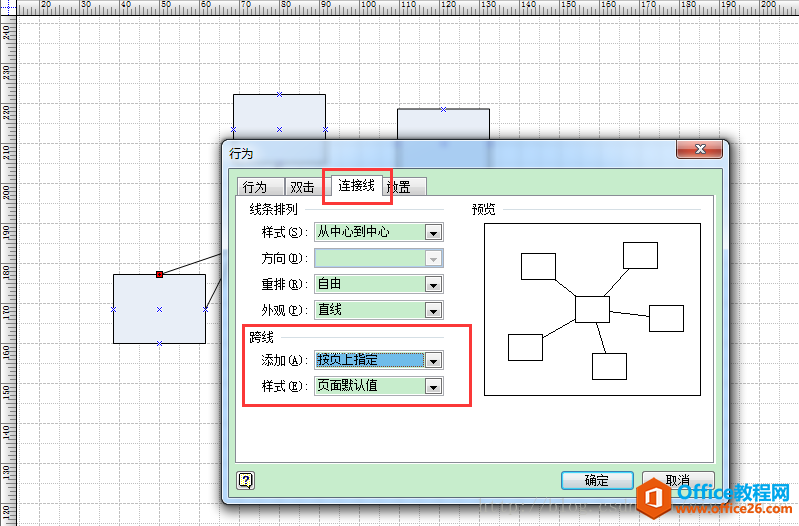Click the 行为 dialog title bar
This screenshot has height=526, width=799.
448,153
